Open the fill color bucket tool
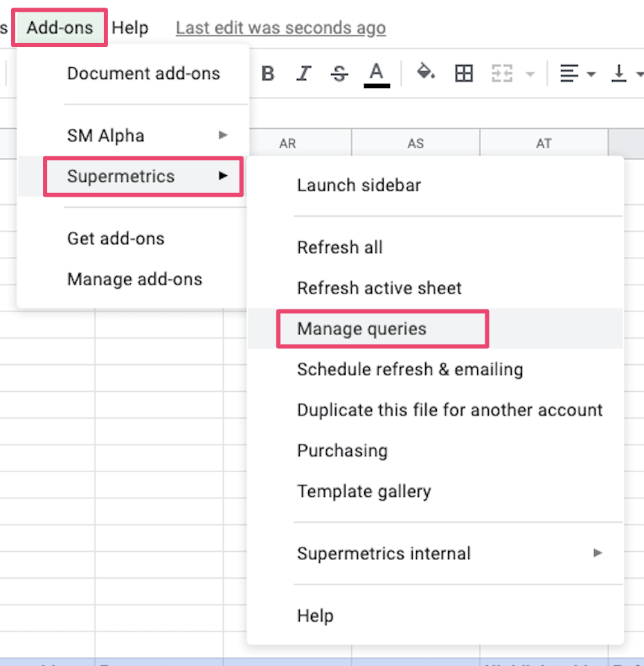The width and height of the screenshot is (644, 666). (425, 72)
